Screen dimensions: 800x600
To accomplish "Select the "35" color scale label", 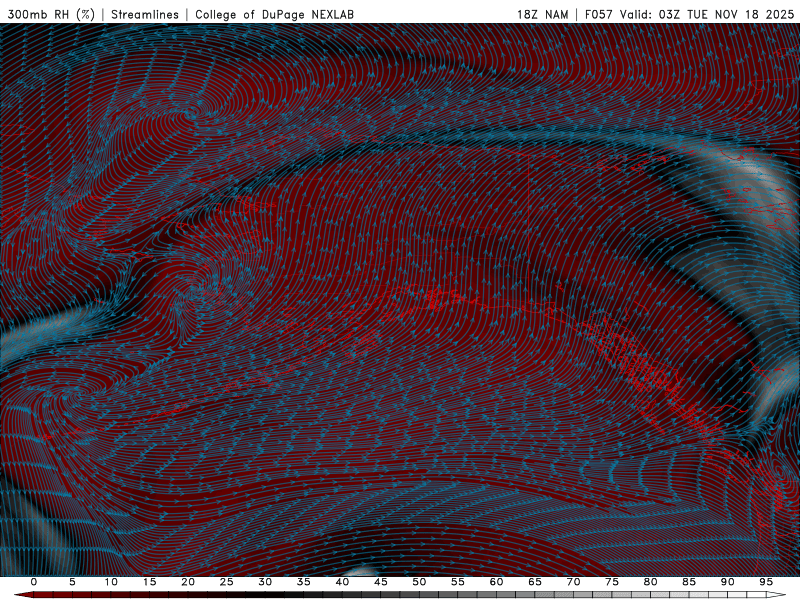I will pos(304,582).
